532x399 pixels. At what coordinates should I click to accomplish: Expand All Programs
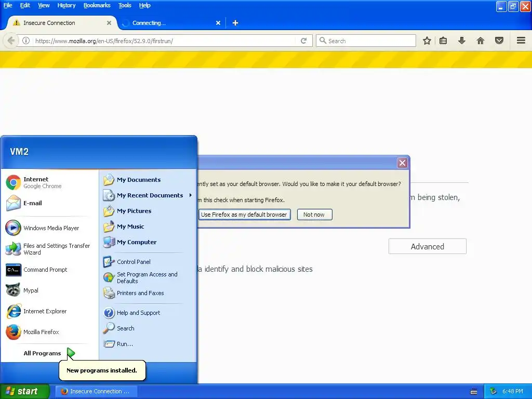(x=49, y=353)
